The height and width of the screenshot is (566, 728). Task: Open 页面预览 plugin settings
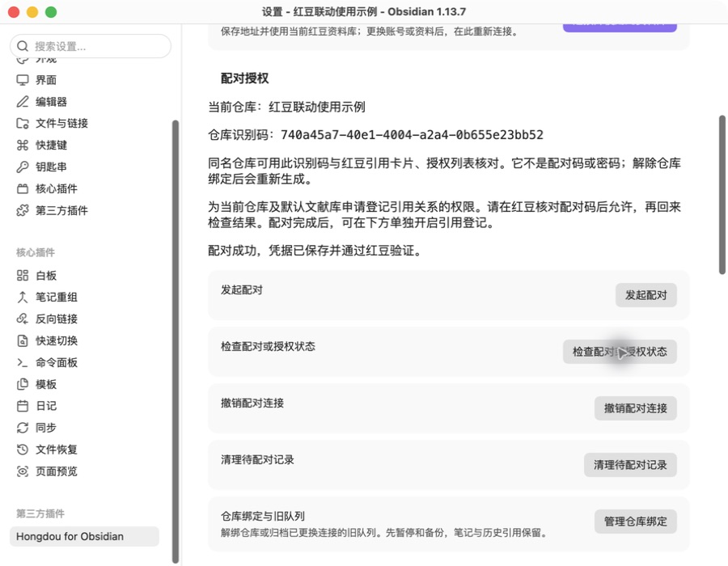pyautogui.click(x=84, y=471)
